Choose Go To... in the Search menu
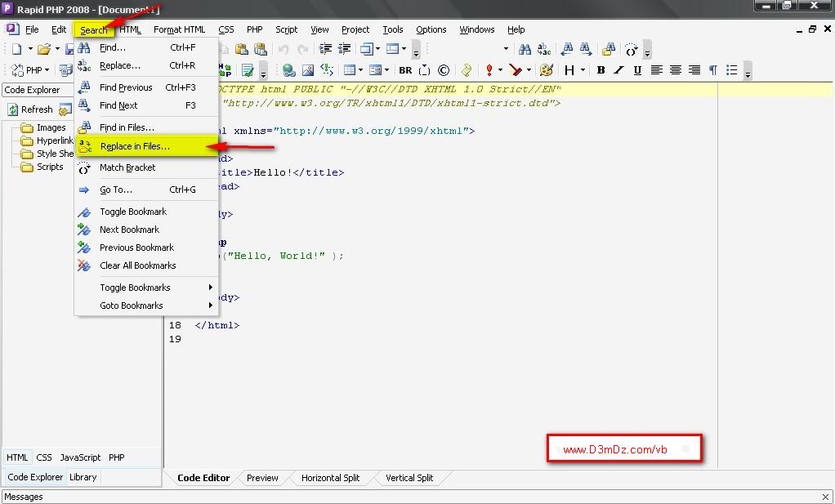The image size is (835, 504). tap(146, 190)
